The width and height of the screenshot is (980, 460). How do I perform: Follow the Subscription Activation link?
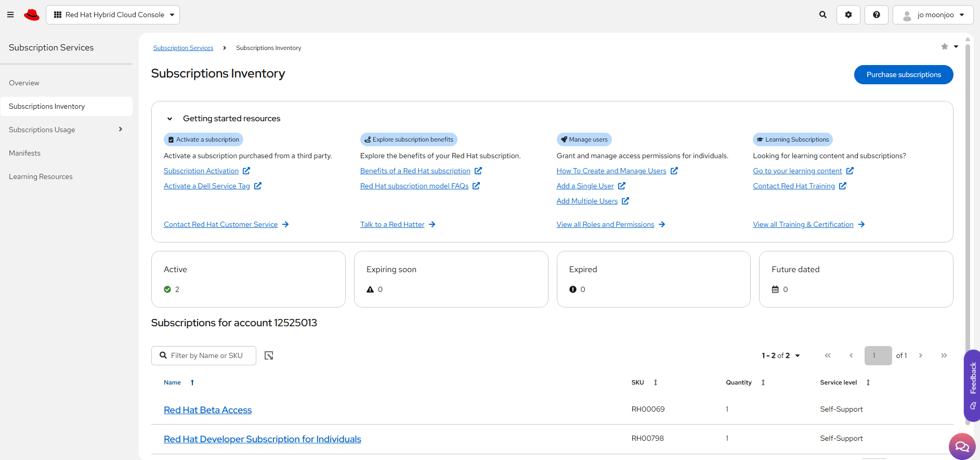coord(201,171)
